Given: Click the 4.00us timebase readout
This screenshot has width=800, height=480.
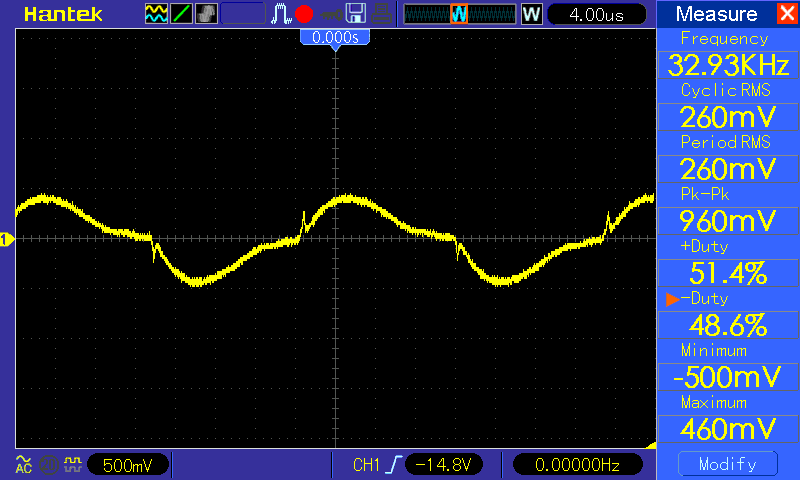Looking at the screenshot, I should pyautogui.click(x=596, y=14).
